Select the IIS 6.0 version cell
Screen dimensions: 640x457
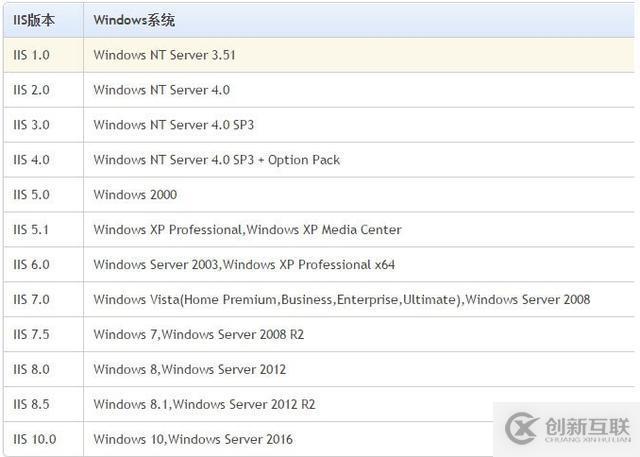click(31, 265)
